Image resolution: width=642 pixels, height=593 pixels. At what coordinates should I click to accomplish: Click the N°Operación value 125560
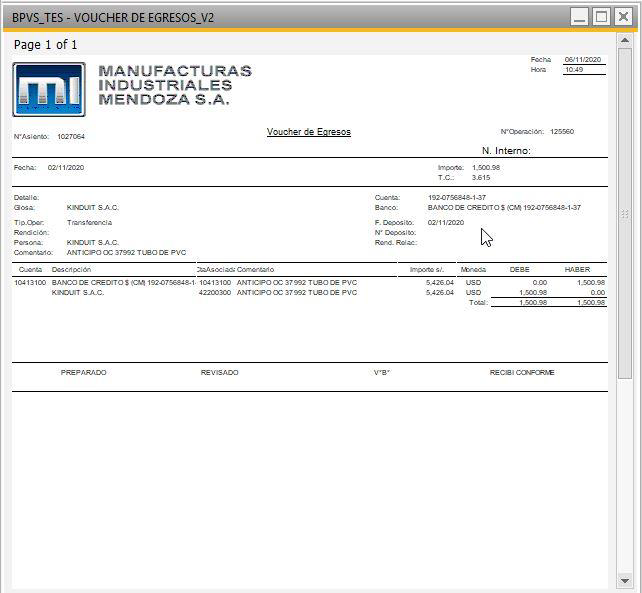point(562,131)
